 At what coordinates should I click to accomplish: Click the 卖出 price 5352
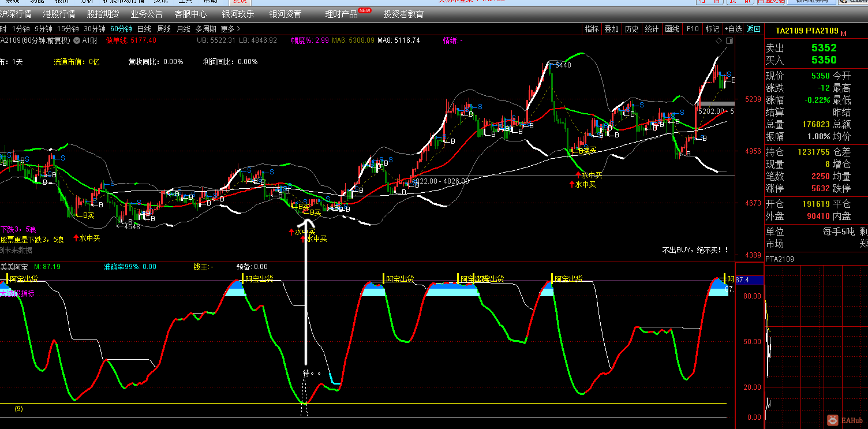coord(824,48)
